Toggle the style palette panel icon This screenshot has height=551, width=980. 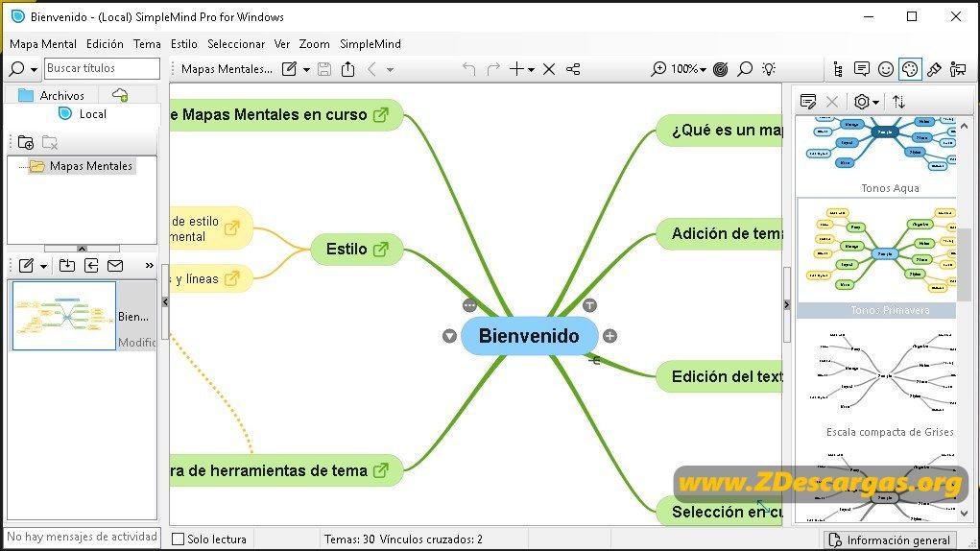(910, 69)
